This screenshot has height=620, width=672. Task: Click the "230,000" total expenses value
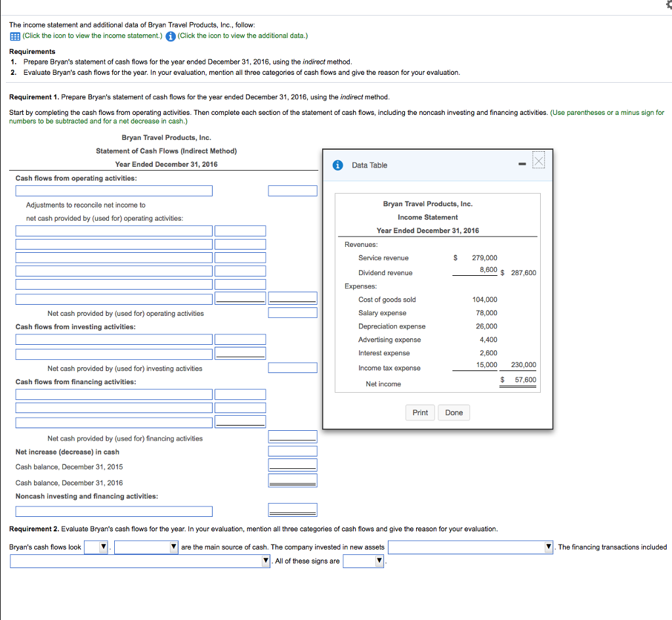[523, 365]
